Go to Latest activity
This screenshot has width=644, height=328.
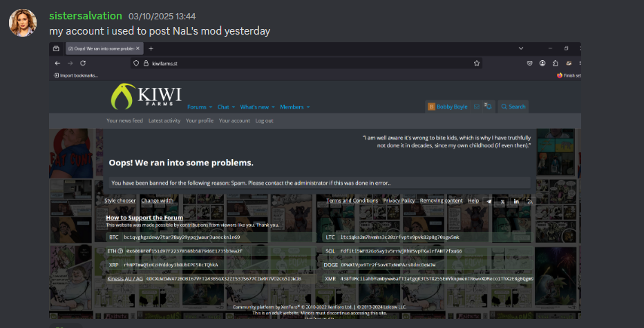pos(164,120)
